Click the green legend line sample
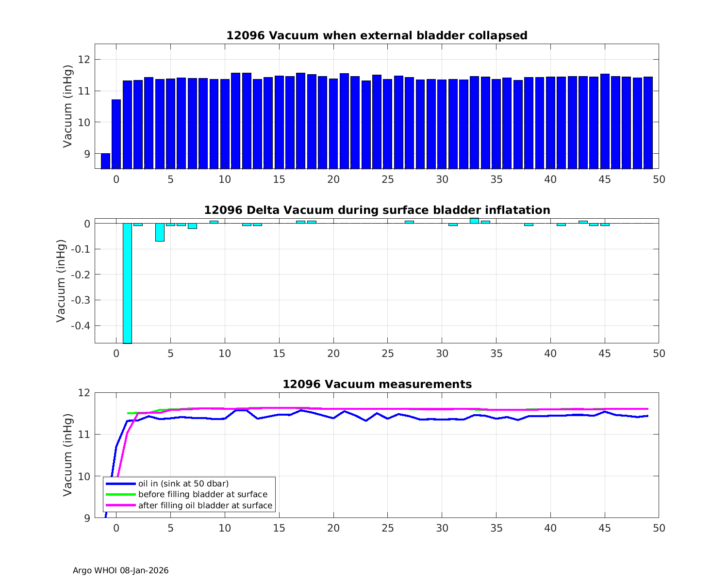Viewport: 728px width, 582px height. (120, 494)
